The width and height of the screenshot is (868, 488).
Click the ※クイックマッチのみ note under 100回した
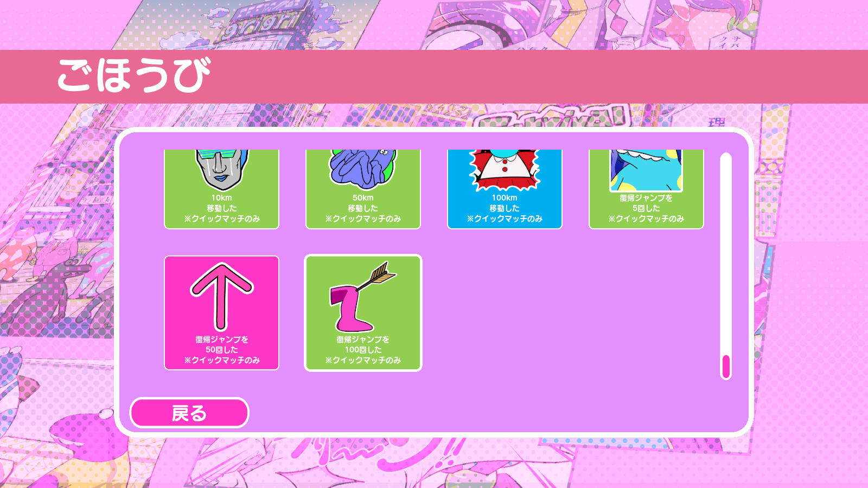tap(363, 360)
